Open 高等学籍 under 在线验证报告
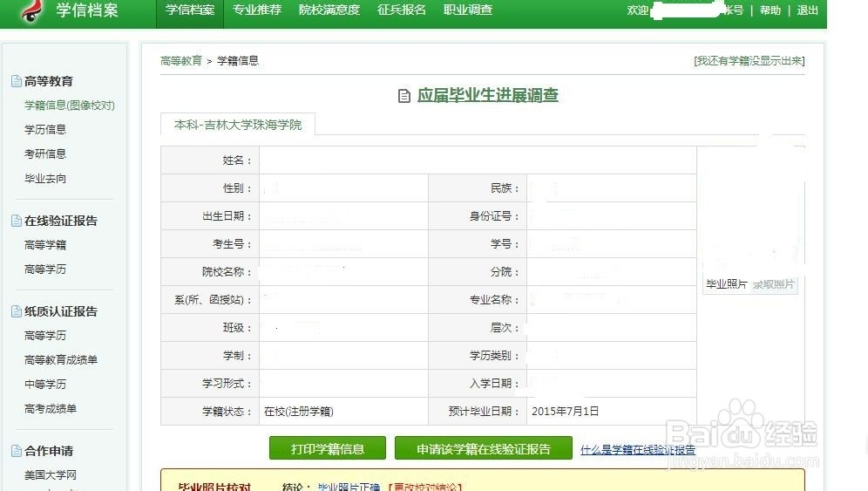 (x=45, y=245)
